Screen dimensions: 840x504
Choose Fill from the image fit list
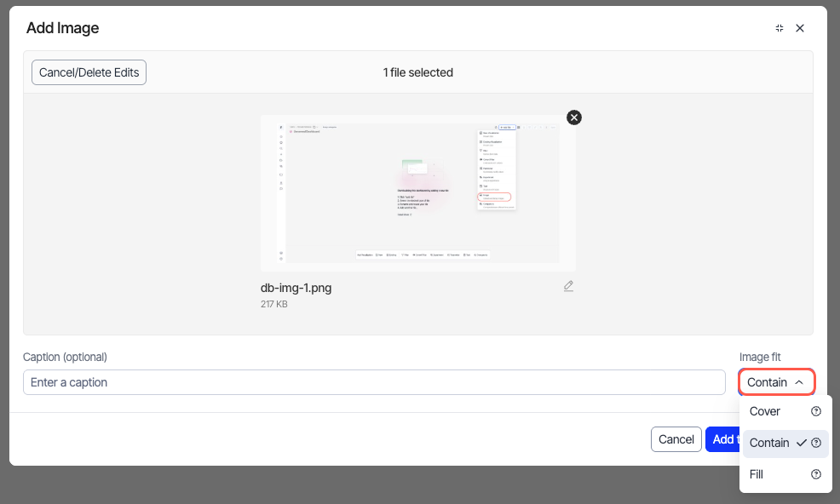point(757,474)
